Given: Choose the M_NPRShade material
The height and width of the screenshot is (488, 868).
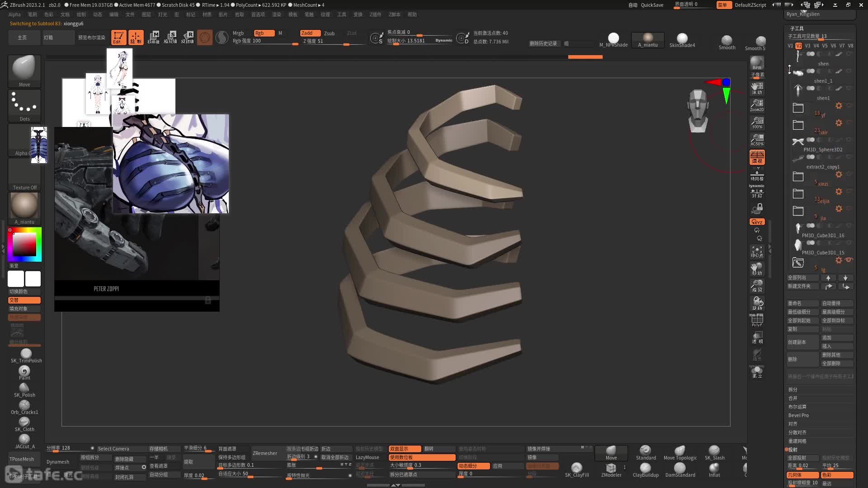Looking at the screenshot, I should coord(613,40).
